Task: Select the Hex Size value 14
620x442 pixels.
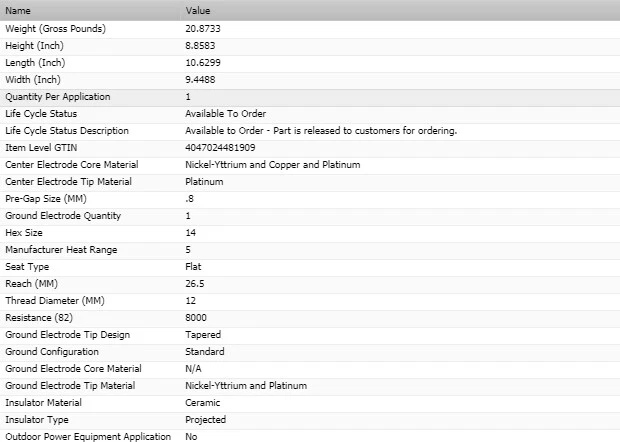Action: tap(191, 233)
